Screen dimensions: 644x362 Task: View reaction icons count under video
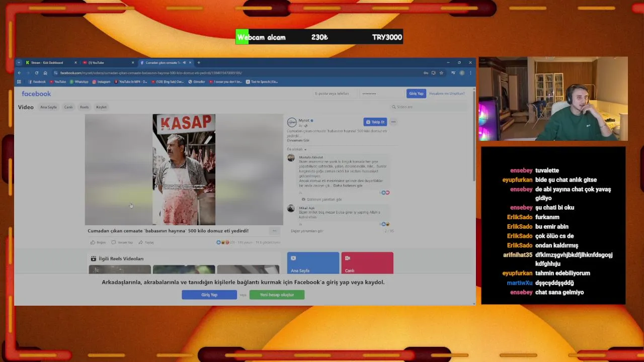[x=225, y=242]
